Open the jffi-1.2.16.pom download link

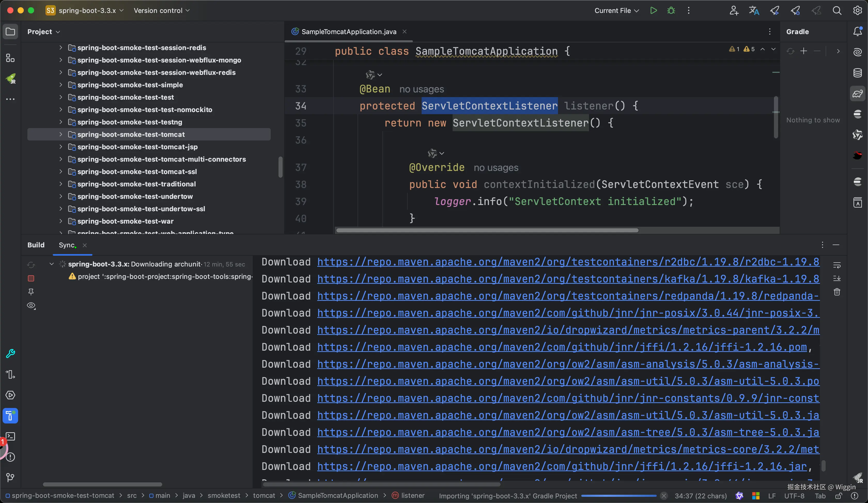coord(561,347)
